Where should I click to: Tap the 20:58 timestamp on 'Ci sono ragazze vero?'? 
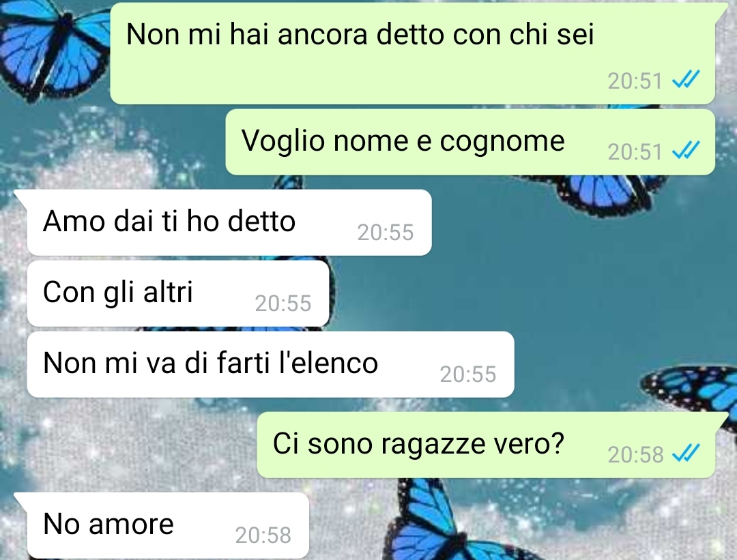point(635,454)
